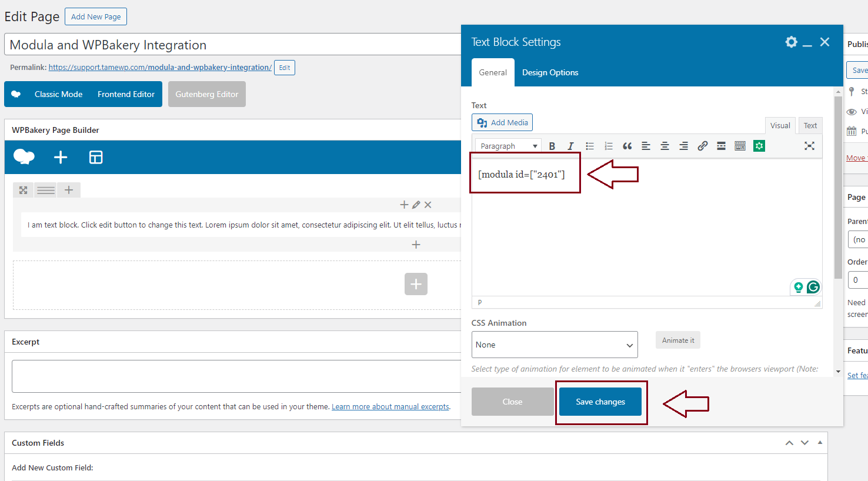868x481 pixels.
Task: Open Text Block Settings gear menu
Action: (791, 42)
